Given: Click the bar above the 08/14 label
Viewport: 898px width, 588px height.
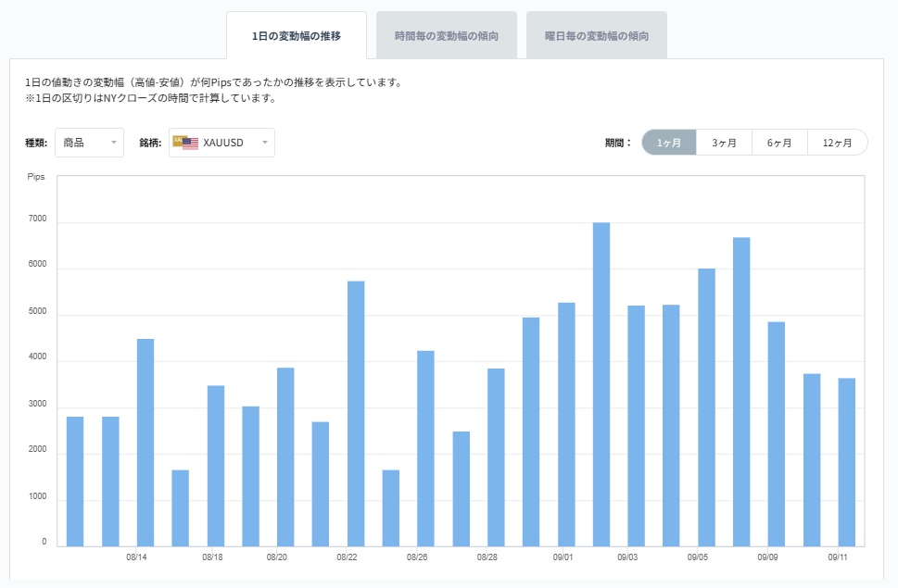Looking at the screenshot, I should coord(145,443).
